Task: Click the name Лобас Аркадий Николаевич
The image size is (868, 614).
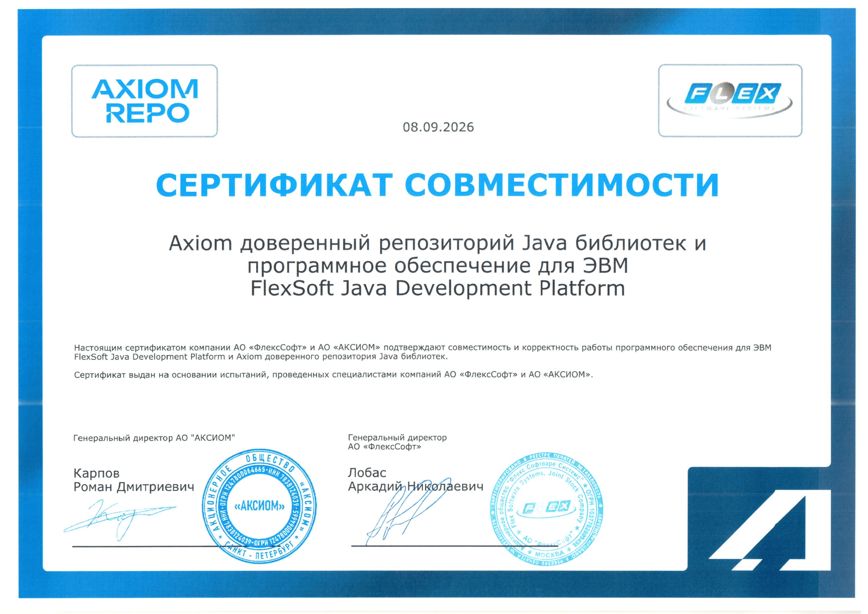Action: click(x=415, y=479)
